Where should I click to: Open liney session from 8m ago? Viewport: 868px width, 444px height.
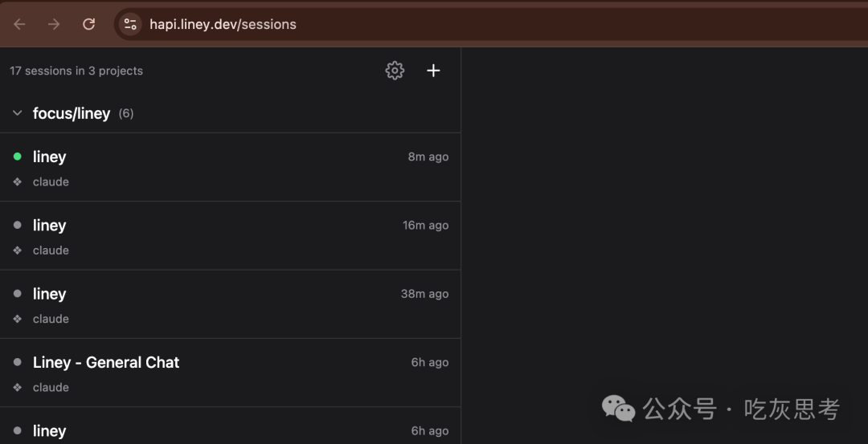click(231, 168)
